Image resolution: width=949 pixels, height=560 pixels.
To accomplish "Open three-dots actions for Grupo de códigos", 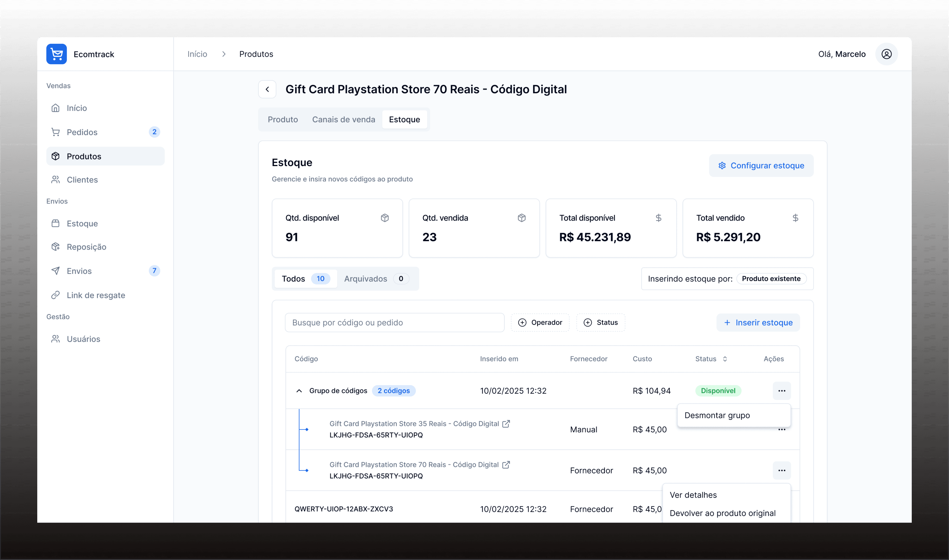I will 781,391.
